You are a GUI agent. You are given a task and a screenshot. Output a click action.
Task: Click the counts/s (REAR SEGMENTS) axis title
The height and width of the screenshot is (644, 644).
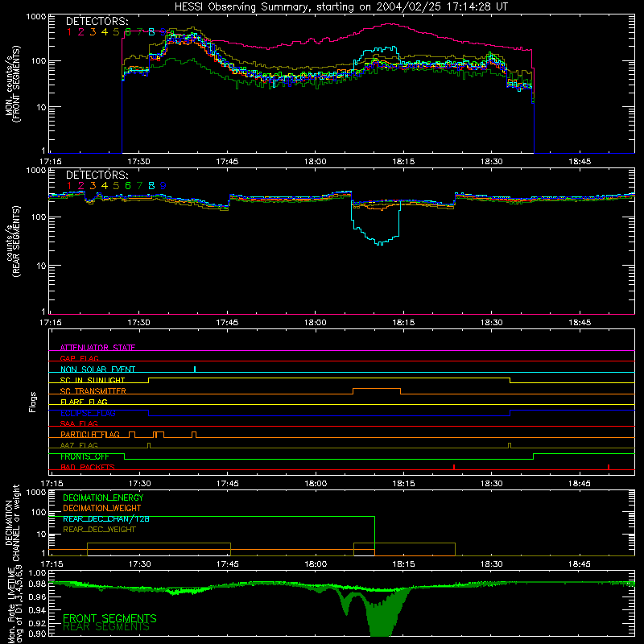[12, 242]
